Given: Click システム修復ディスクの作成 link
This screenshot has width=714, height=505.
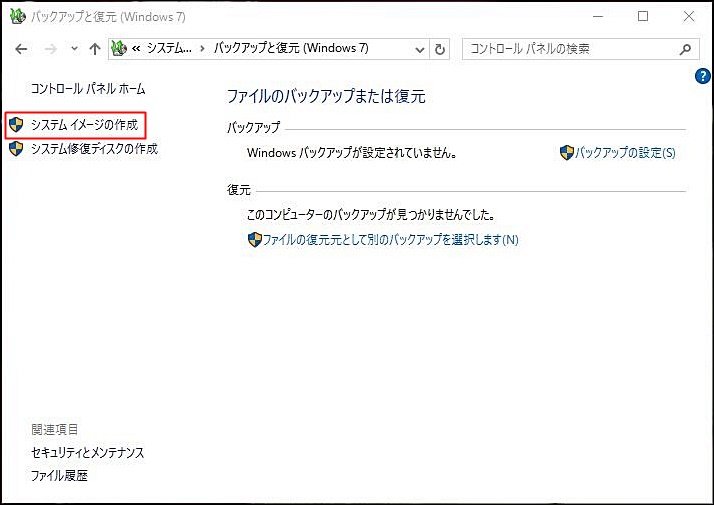Looking at the screenshot, I should 94,149.
